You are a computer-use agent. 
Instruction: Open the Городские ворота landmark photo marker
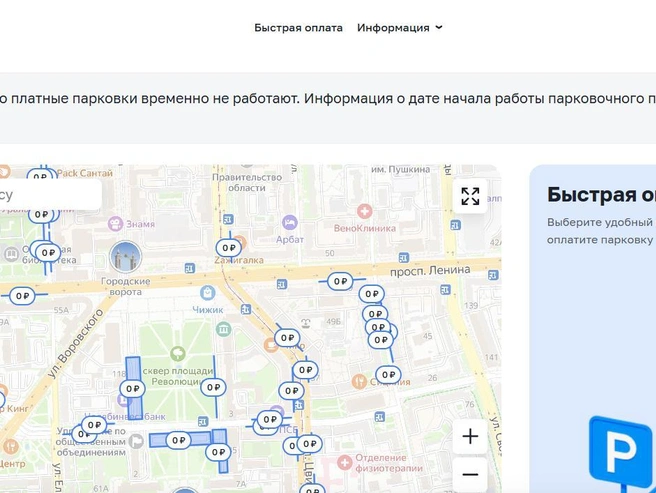point(126,257)
